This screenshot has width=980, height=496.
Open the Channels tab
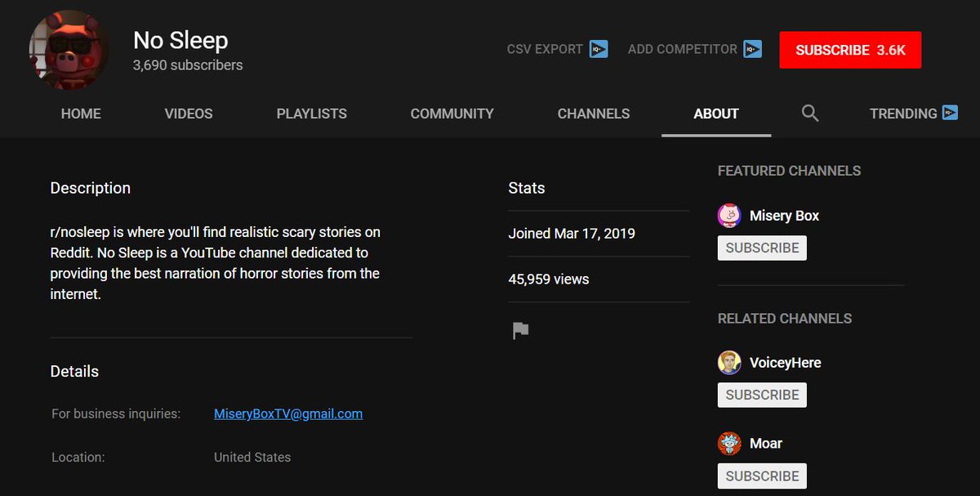click(594, 114)
